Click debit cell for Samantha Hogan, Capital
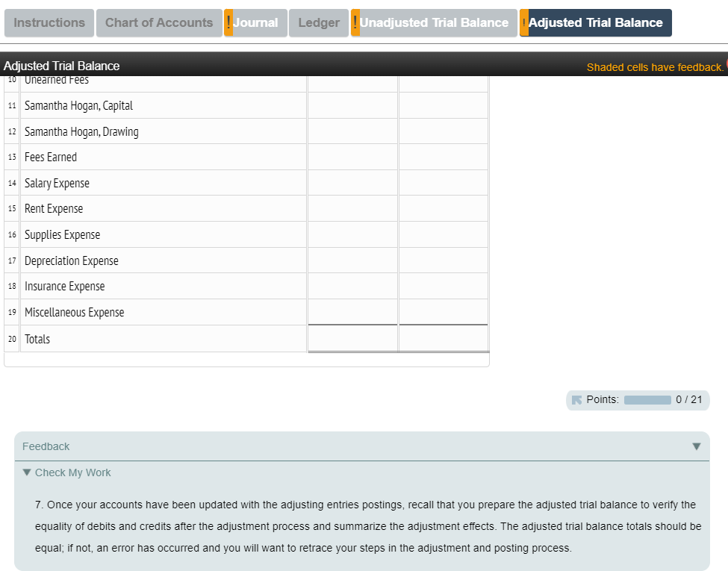 353,105
